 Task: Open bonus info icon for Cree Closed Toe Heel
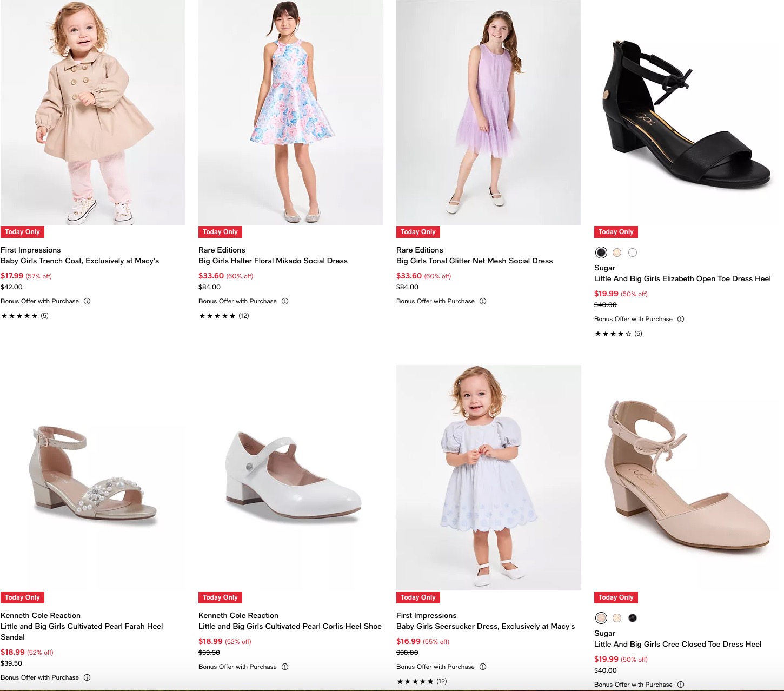[x=681, y=685]
